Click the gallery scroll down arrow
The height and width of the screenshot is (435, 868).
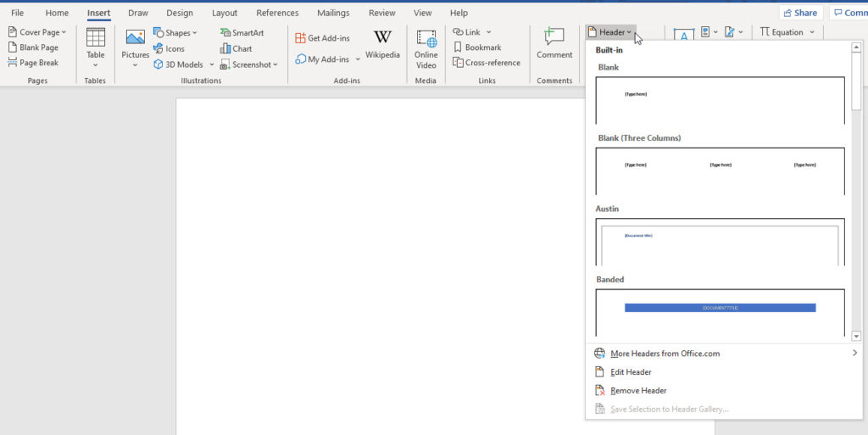pos(856,336)
